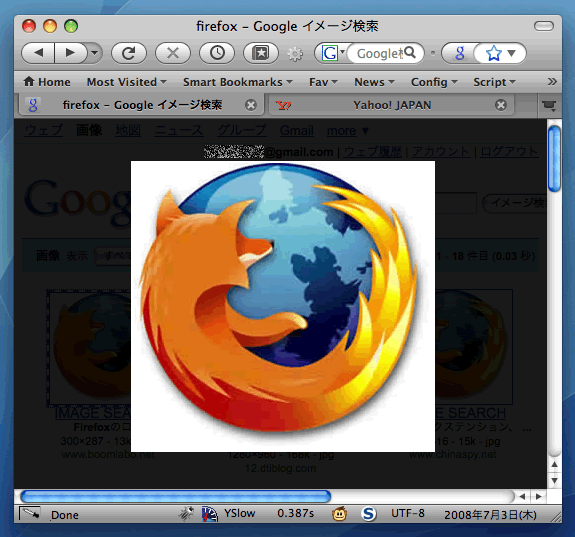
Task: Click the 地図 link
Action: [x=128, y=130]
